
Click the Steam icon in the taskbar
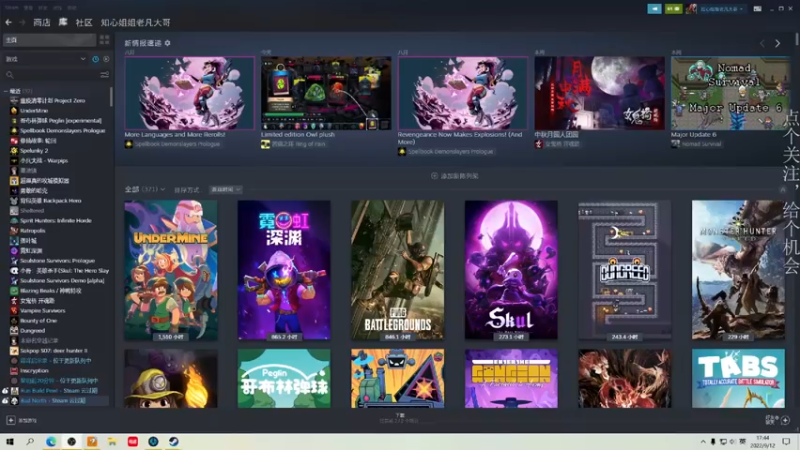[173, 442]
